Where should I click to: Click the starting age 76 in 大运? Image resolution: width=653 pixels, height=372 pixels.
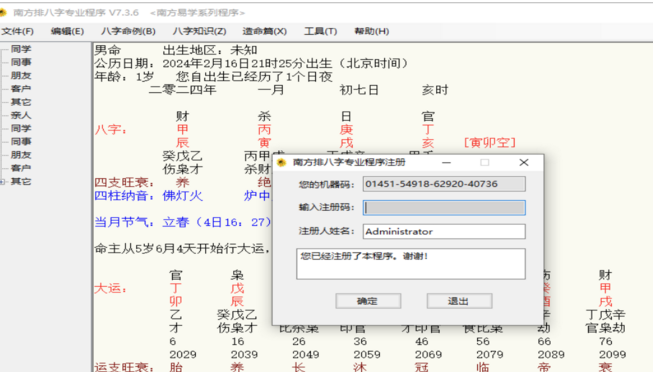(606, 342)
